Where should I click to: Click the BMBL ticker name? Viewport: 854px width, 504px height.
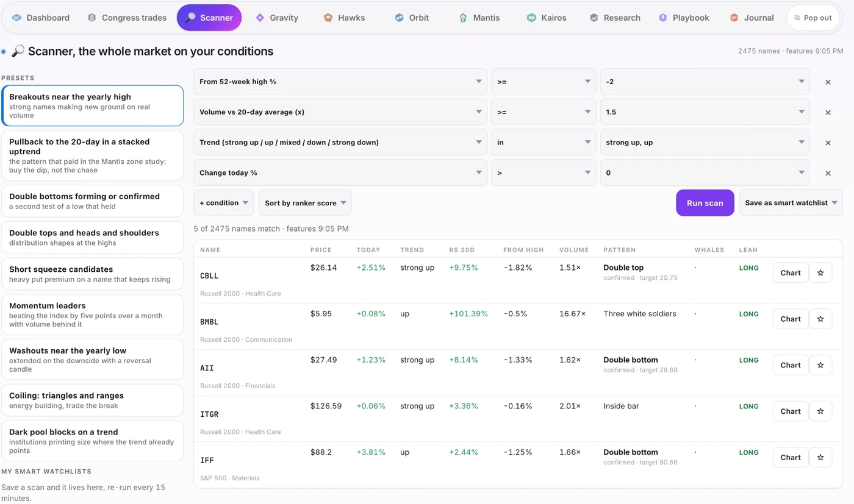point(209,322)
